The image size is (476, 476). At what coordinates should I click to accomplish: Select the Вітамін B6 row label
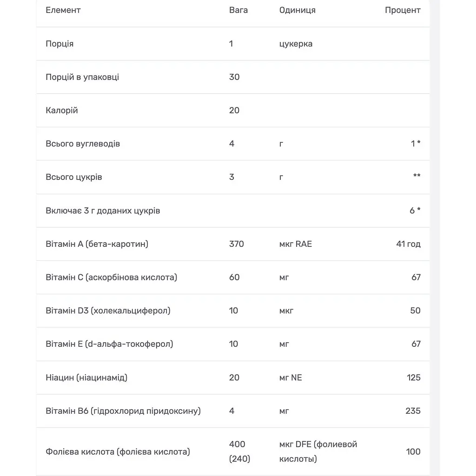(x=123, y=411)
